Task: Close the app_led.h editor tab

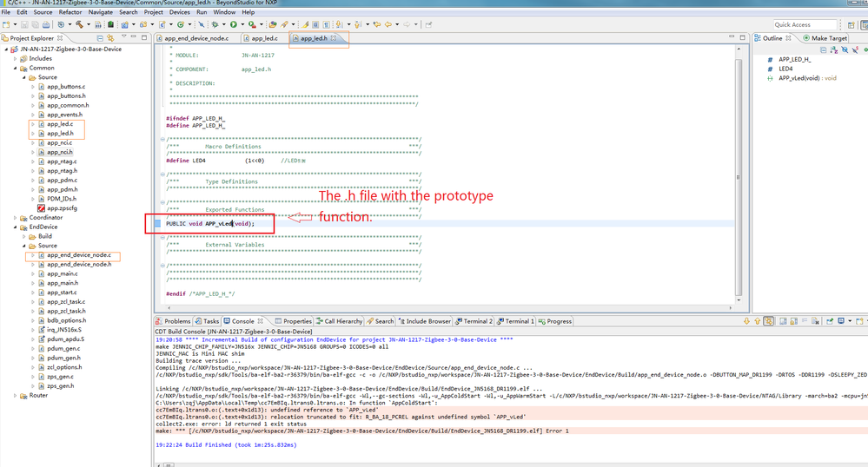Action: pyautogui.click(x=334, y=38)
